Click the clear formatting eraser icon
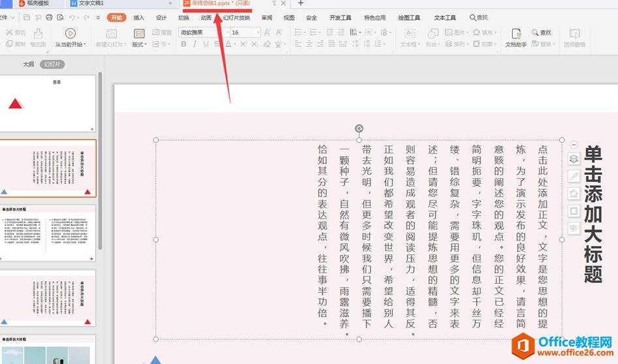The width and height of the screenshot is (618, 364). [267, 44]
